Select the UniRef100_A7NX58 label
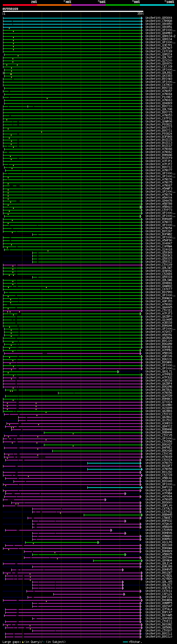Image resolution: width=177 pixels, height=644 pixels. coord(159,469)
